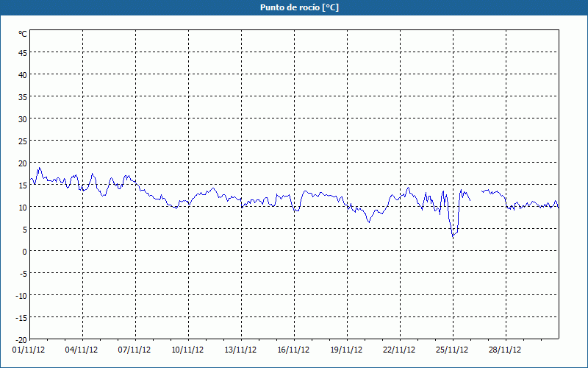The image size is (588, 368).
Task: Select the 30 value on the y-axis
Action: pyautogui.click(x=23, y=119)
